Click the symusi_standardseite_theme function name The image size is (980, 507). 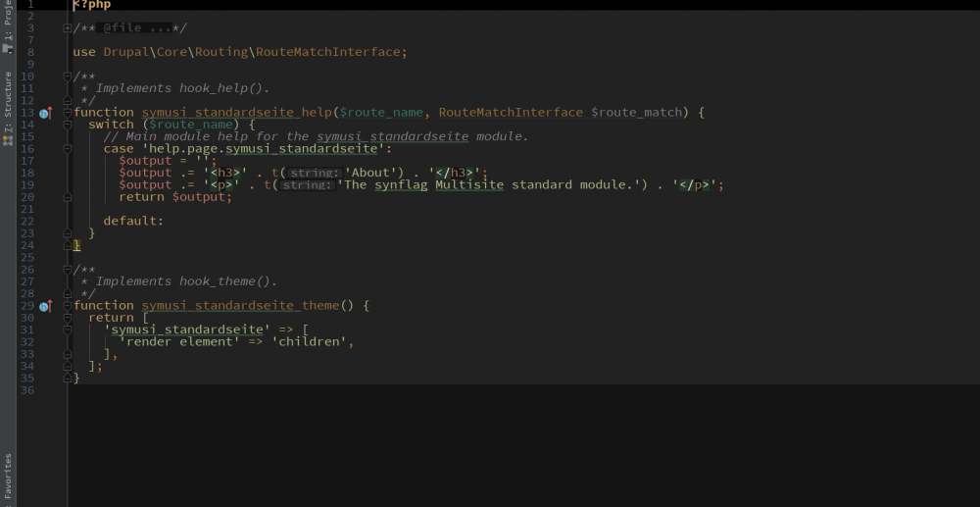pos(240,306)
